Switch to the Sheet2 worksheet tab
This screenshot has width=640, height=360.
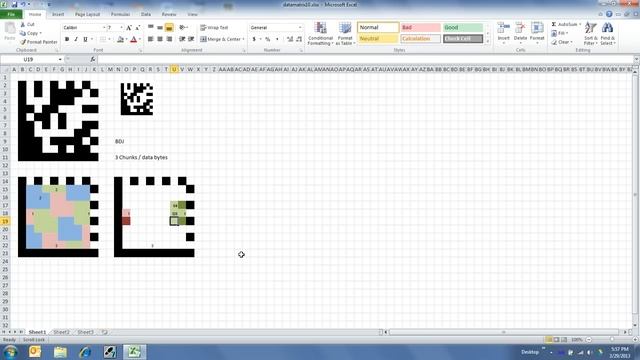pyautogui.click(x=61, y=332)
